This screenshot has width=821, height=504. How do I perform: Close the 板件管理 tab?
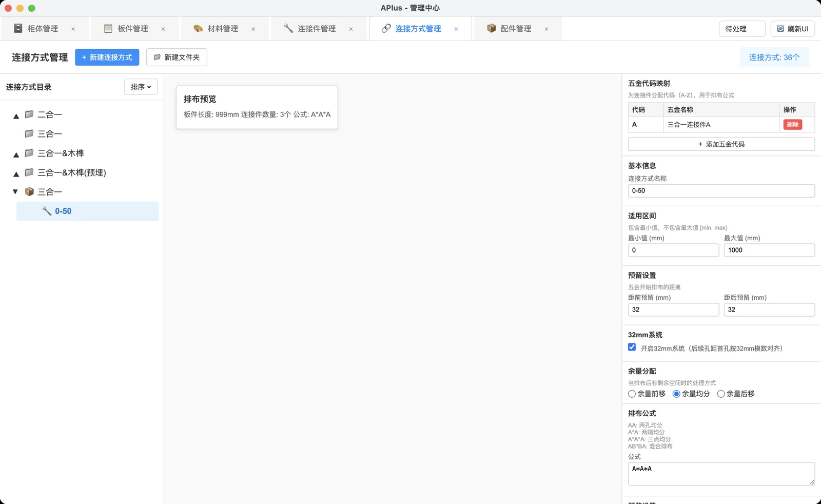pyautogui.click(x=163, y=29)
